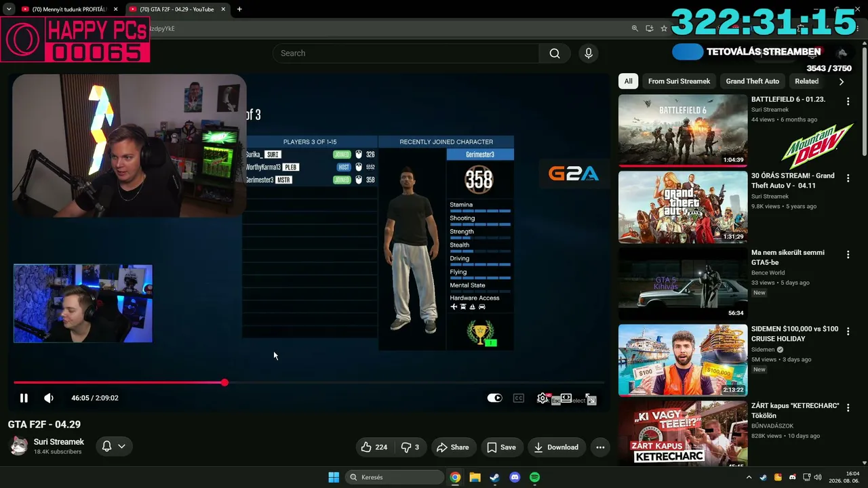Pause the video playback
Image resolution: width=868 pixels, height=488 pixels.
[x=24, y=398]
